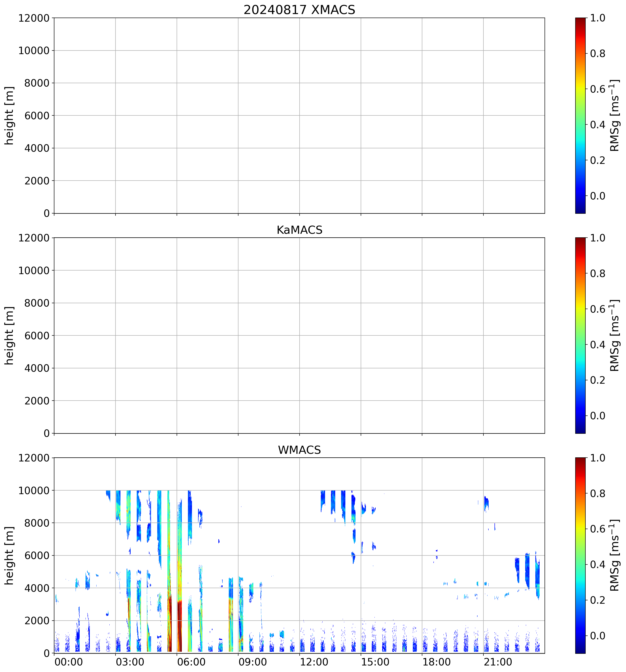The width and height of the screenshot is (626, 672).
Task: Click the KaMACS panel colorbar
Action: [580, 335]
